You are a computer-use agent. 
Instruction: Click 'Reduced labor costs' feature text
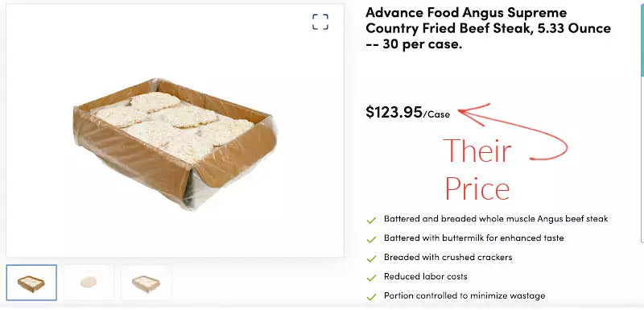(426, 276)
